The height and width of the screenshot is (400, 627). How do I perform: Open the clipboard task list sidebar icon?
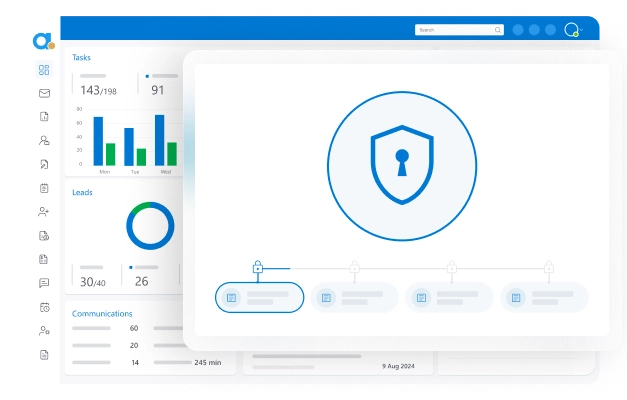point(44,188)
